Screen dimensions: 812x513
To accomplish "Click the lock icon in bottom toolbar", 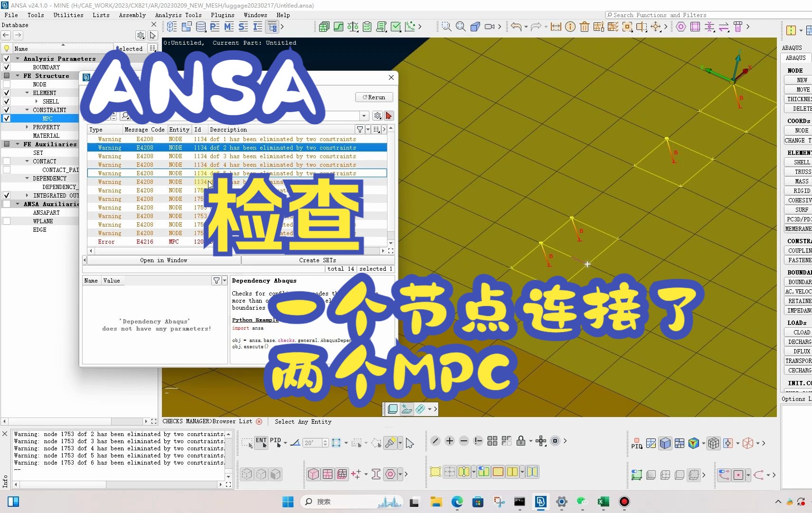I will pyautogui.click(x=521, y=441).
